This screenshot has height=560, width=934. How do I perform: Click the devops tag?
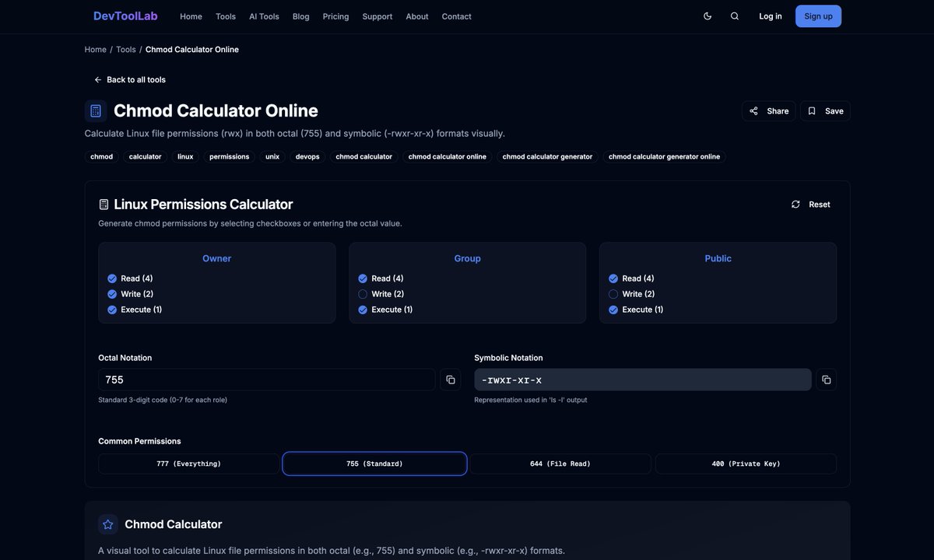pos(307,157)
